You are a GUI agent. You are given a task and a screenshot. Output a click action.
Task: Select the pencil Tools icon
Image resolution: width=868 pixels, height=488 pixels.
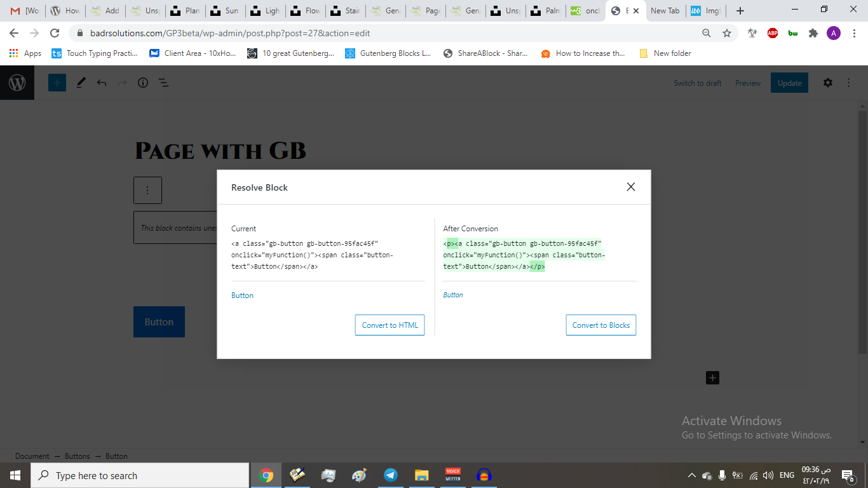click(x=81, y=83)
